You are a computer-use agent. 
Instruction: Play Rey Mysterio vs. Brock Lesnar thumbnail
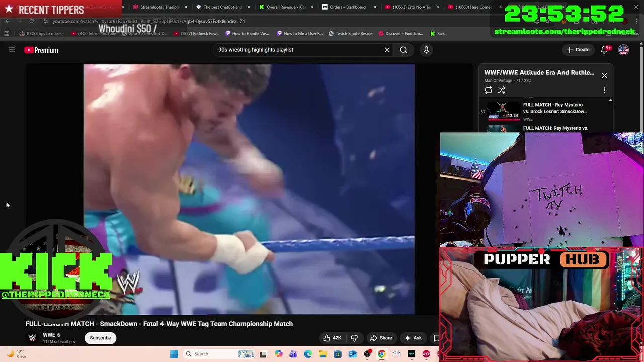[503, 111]
